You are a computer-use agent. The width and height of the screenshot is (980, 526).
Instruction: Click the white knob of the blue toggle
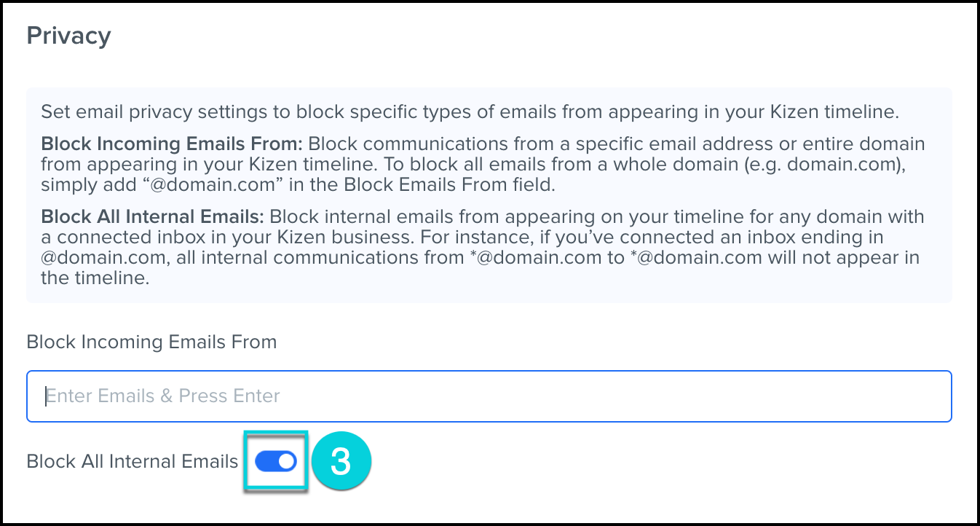287,461
